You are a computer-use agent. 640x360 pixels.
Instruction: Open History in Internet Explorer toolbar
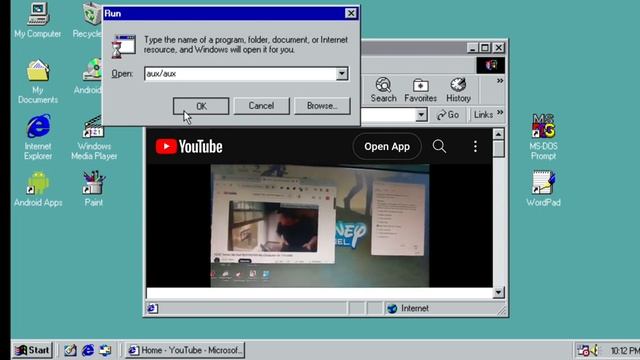click(458, 90)
